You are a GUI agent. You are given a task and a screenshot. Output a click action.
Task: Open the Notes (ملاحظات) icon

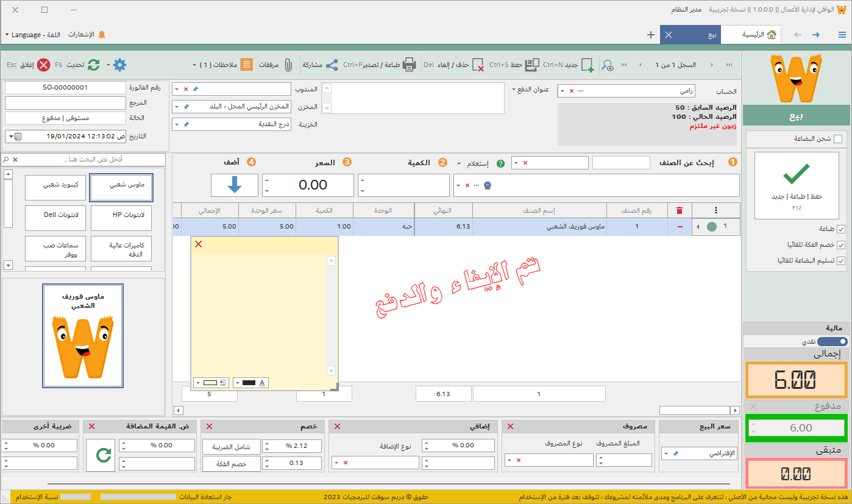click(x=247, y=65)
